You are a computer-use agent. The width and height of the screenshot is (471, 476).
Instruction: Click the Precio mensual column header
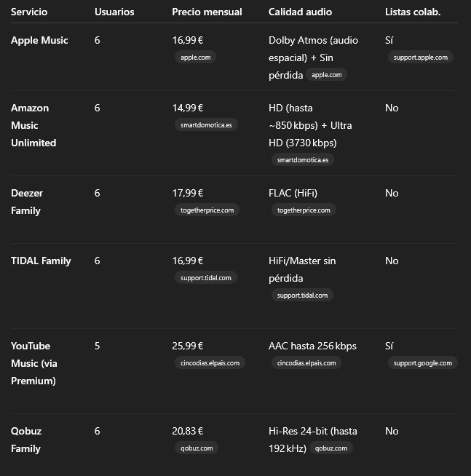[207, 12]
